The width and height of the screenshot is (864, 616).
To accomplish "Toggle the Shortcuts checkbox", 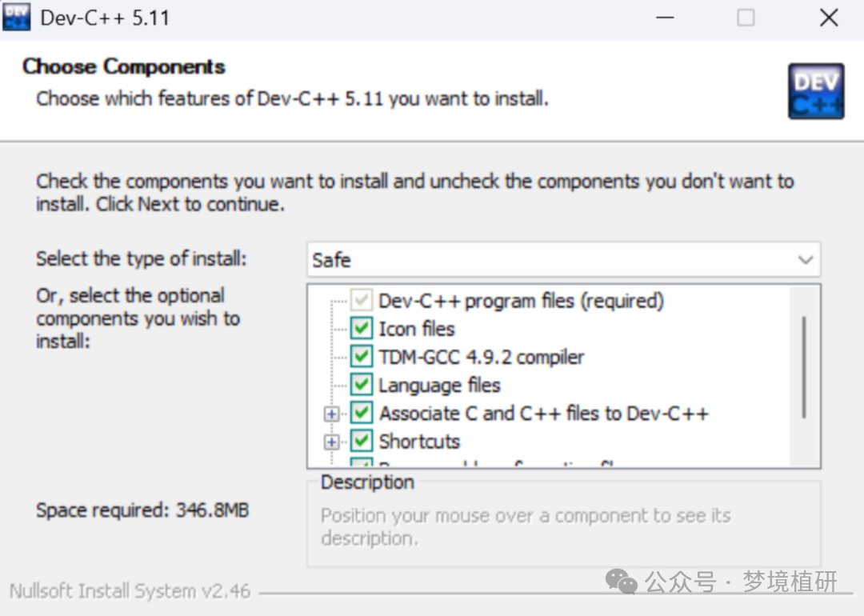I will tap(362, 441).
